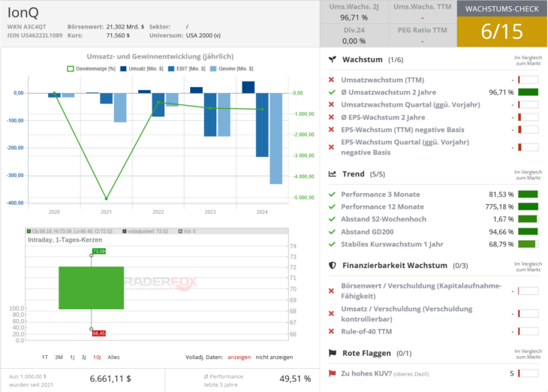The height and width of the screenshot is (392, 548).
Task: Select the 10J chart range
Action: 97,357
